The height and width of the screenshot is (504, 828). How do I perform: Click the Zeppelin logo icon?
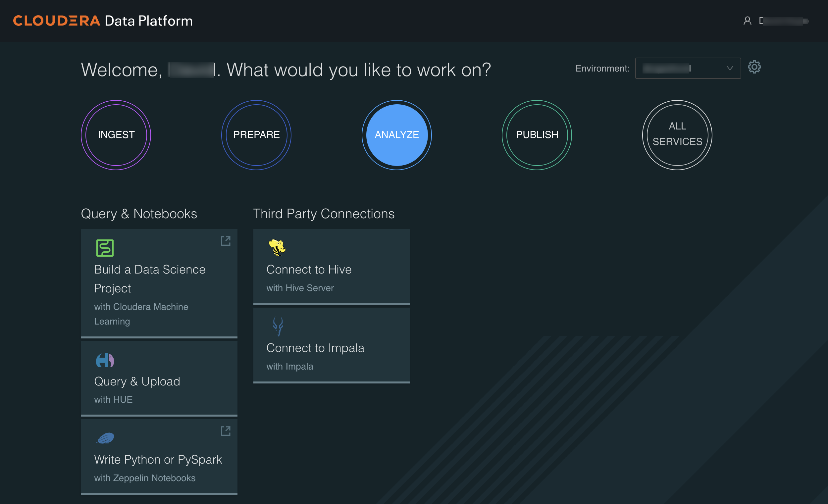coord(106,438)
